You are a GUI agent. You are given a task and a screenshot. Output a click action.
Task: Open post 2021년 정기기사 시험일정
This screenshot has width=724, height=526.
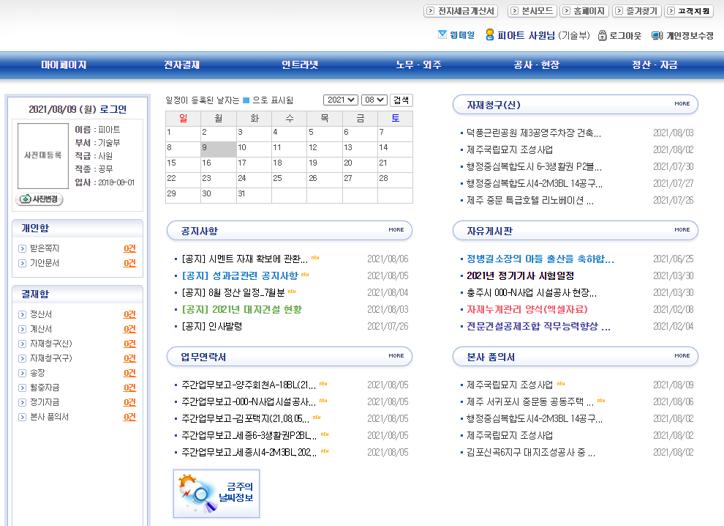tap(520, 276)
